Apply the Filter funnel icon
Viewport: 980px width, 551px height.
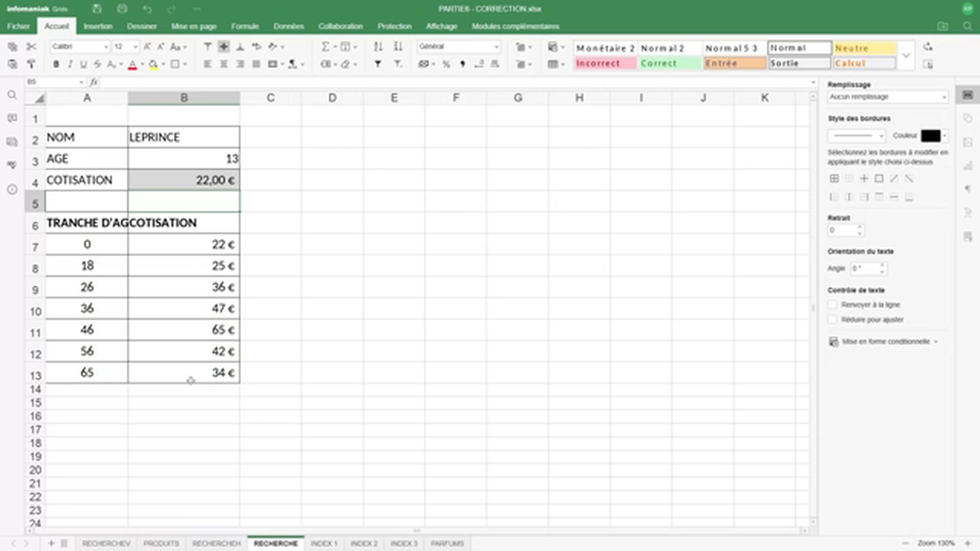coord(377,64)
